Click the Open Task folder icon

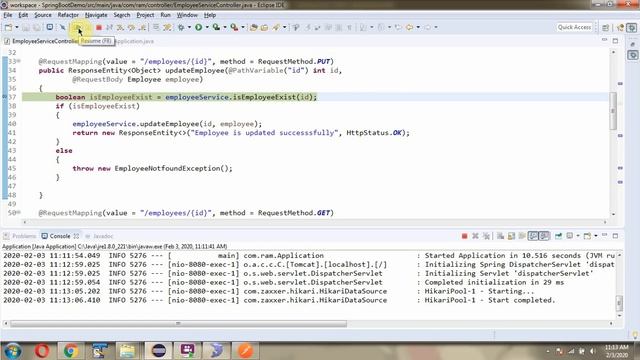tap(264, 27)
